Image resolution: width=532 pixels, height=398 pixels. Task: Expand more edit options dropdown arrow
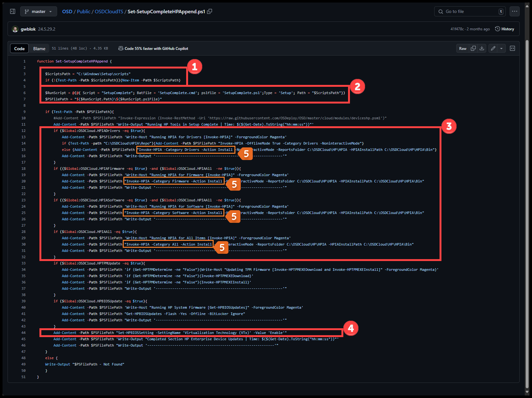click(501, 48)
